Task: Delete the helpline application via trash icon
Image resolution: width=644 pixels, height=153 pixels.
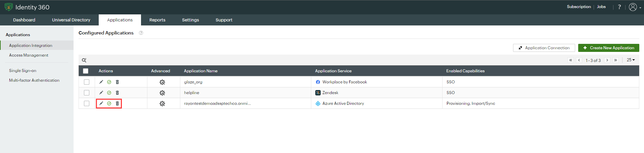Action: pos(117,93)
